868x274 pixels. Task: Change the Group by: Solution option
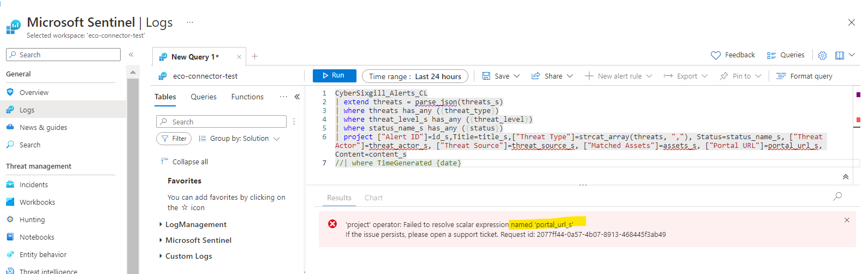(x=239, y=139)
